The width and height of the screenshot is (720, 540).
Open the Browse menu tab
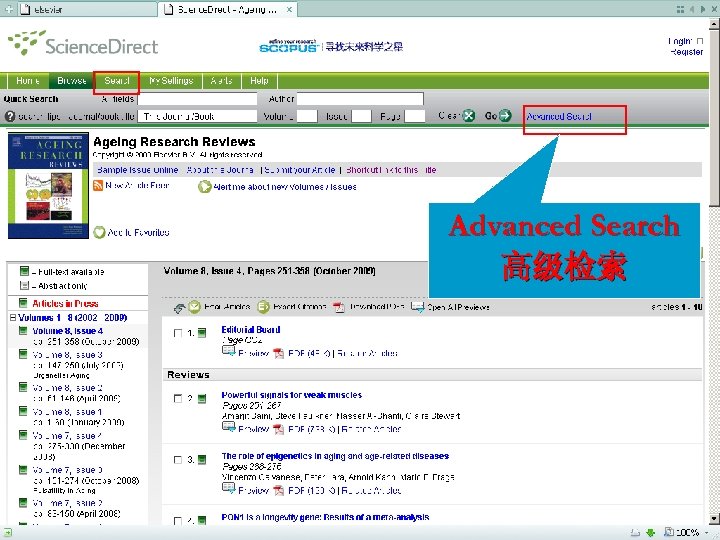coord(72,81)
